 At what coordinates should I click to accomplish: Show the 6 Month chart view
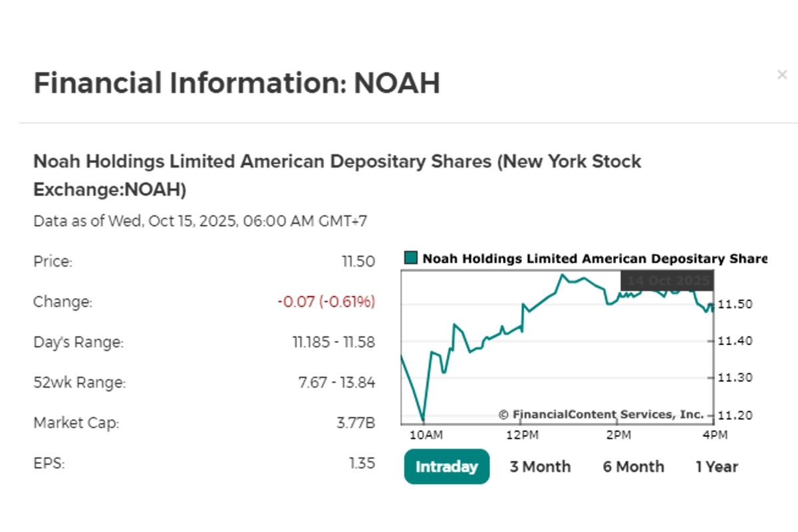point(633,467)
